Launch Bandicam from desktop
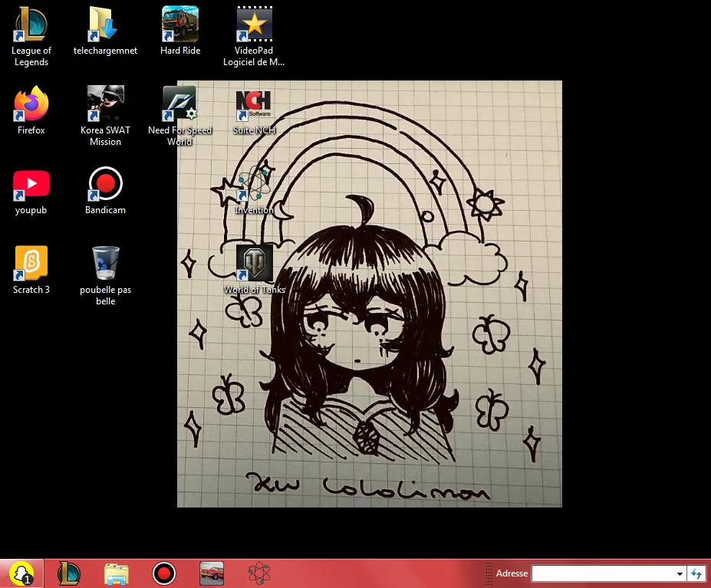The width and height of the screenshot is (711, 588). (x=105, y=190)
